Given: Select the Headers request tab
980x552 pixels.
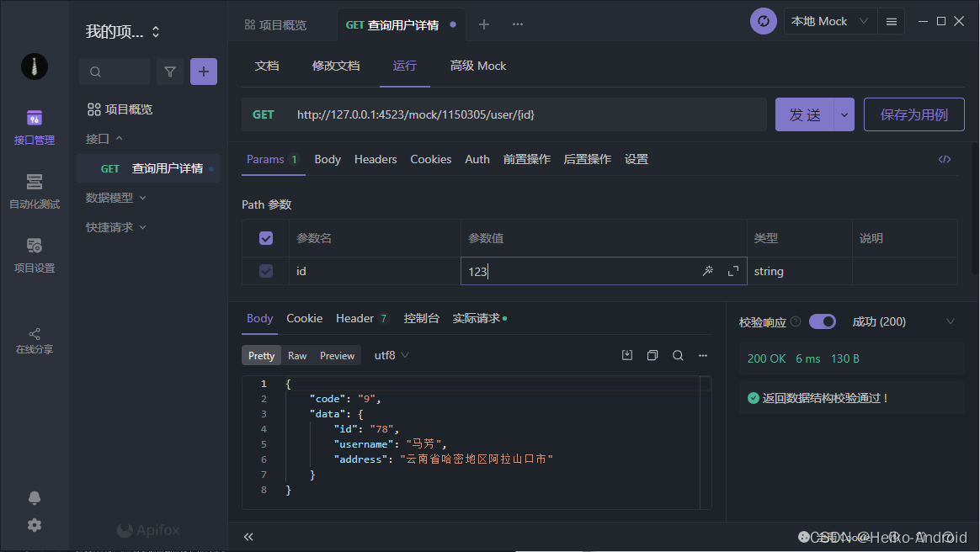Looking at the screenshot, I should point(375,159).
